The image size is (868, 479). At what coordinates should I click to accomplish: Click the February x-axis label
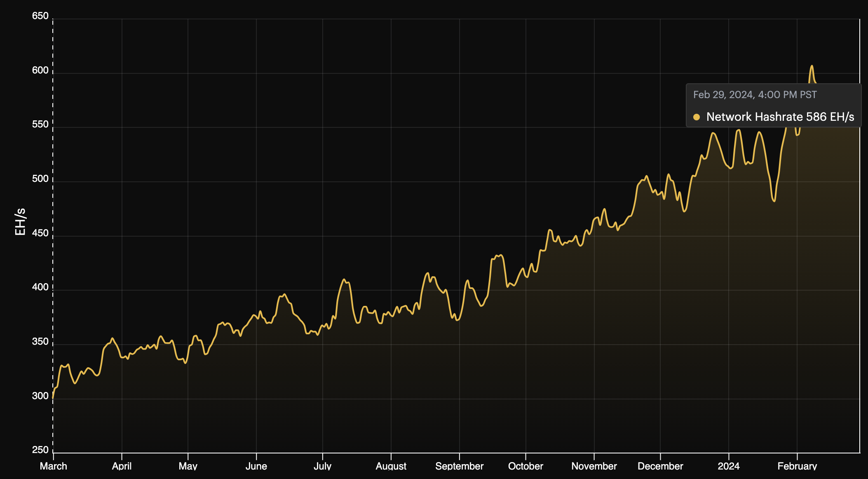point(797,466)
